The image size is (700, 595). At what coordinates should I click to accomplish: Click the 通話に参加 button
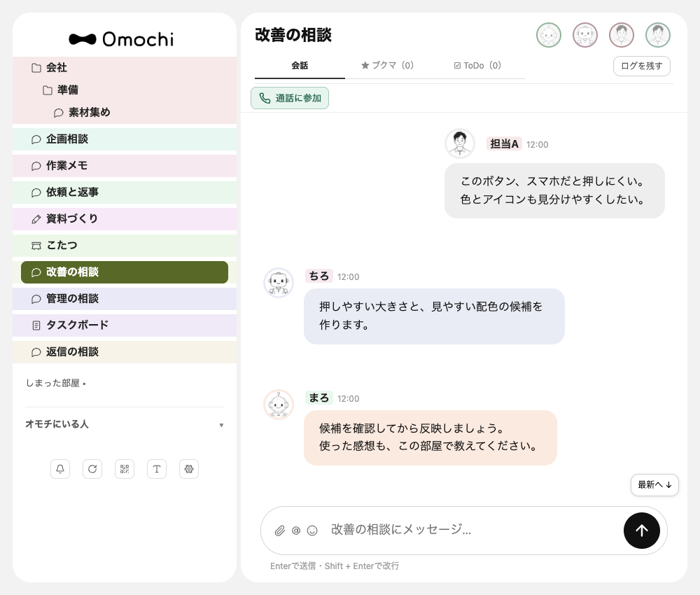coord(290,98)
